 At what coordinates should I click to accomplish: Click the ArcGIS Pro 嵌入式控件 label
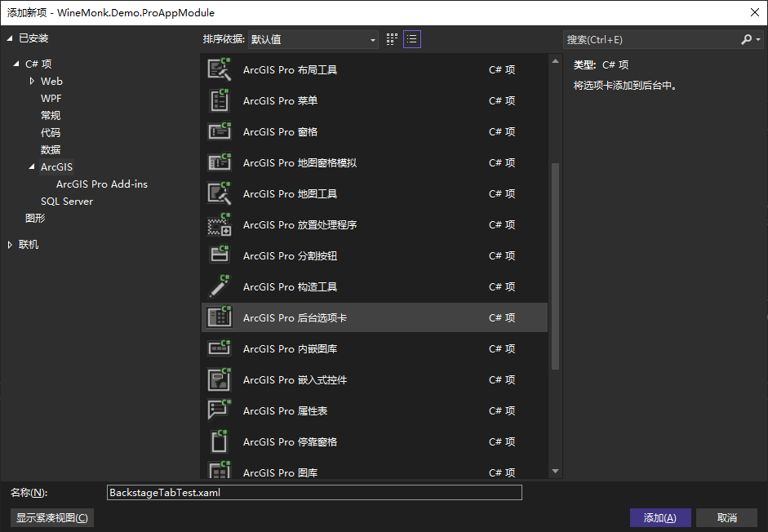tap(295, 379)
